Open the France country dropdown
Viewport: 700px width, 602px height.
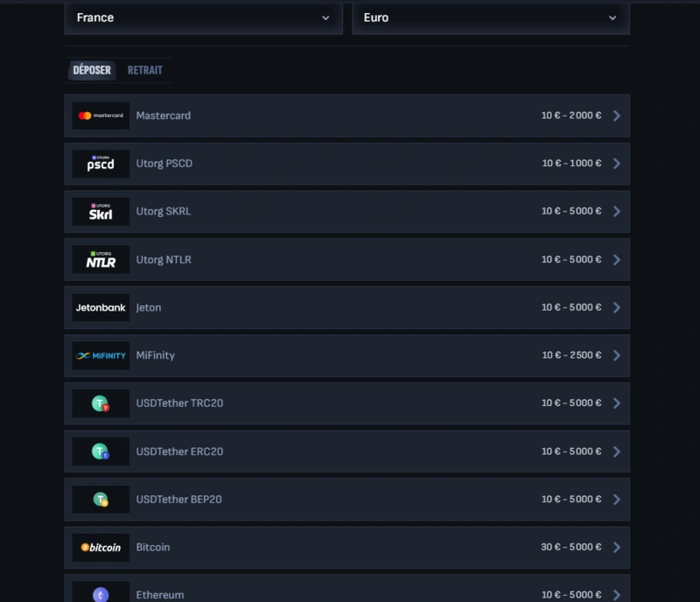203,17
